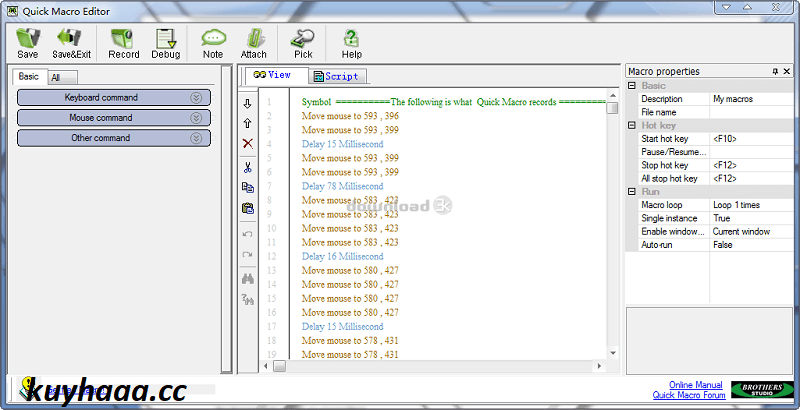
Task: Click the undo arrow icon
Action: coord(247,234)
